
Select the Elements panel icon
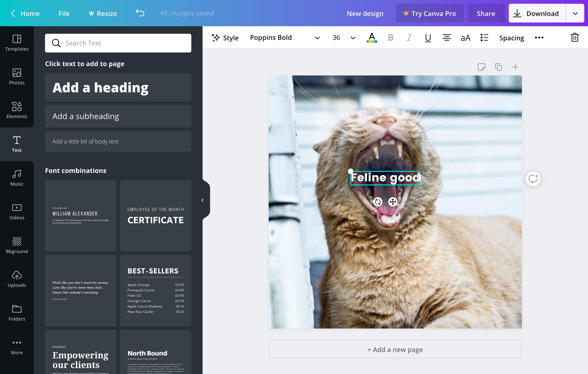coord(17,110)
